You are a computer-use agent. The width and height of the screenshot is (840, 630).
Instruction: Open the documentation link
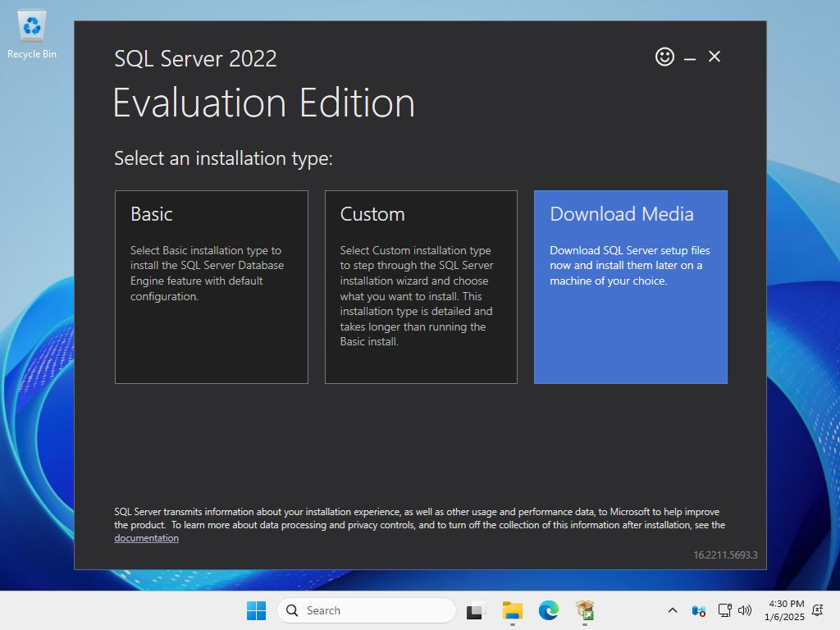click(x=146, y=538)
